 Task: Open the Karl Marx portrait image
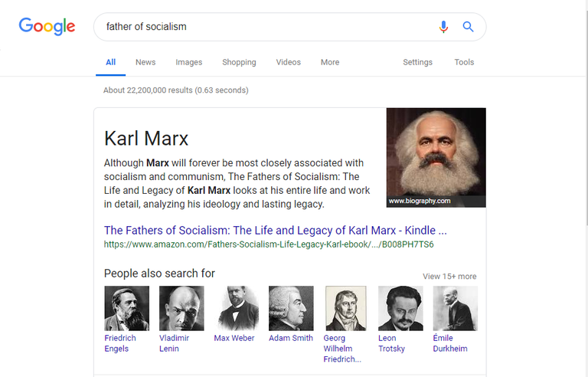[436, 157]
